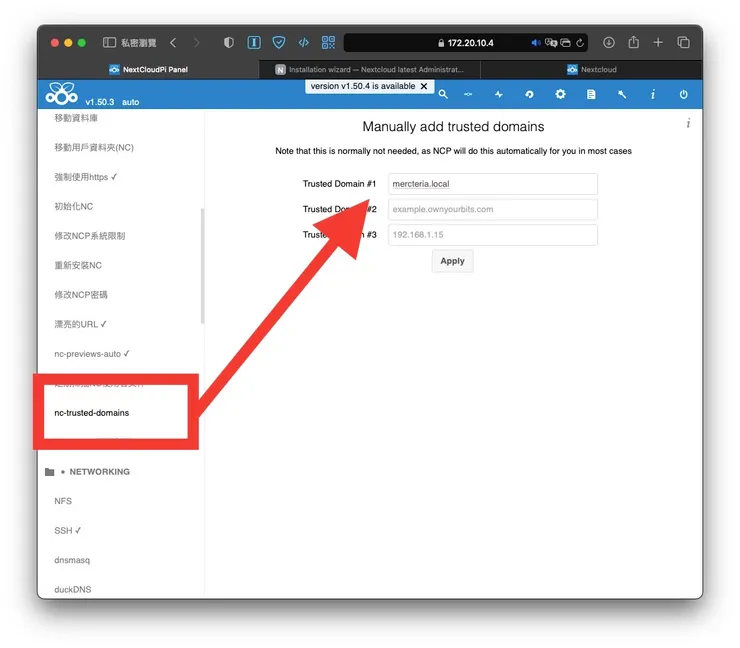Go back with the back chevron
Screen dimensions: 740x648
click(x=173, y=42)
